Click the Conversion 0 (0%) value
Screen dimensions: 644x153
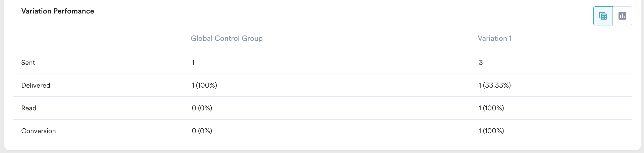202,130
